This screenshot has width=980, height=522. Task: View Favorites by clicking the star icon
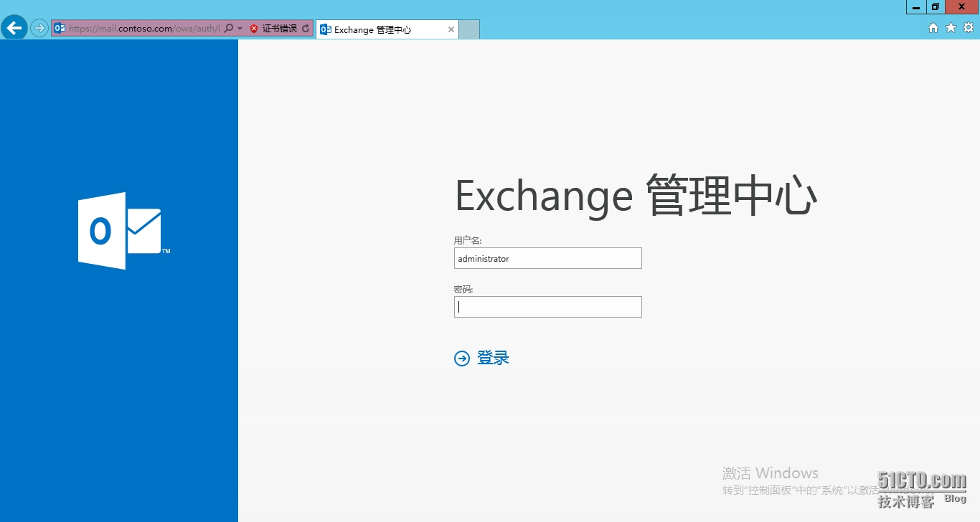click(950, 28)
